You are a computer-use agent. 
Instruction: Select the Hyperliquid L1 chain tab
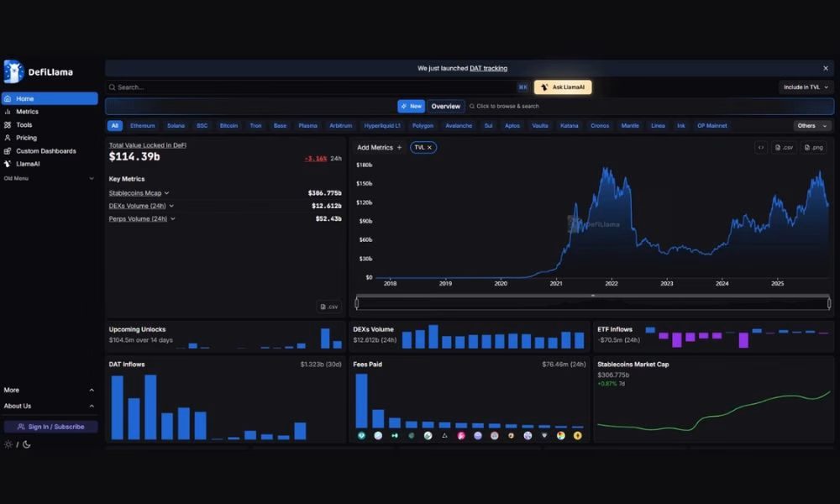tap(382, 126)
